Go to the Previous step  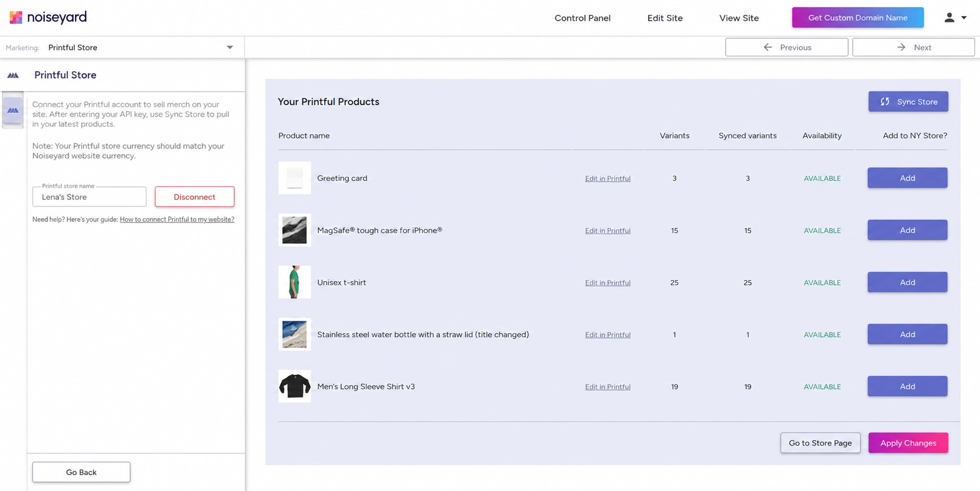coord(786,47)
